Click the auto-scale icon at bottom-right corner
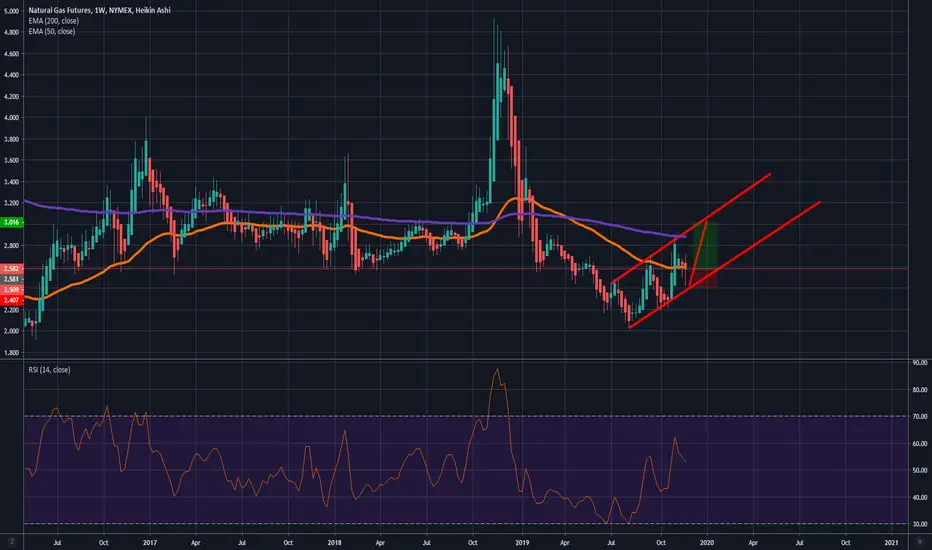The image size is (932, 550). click(x=920, y=542)
